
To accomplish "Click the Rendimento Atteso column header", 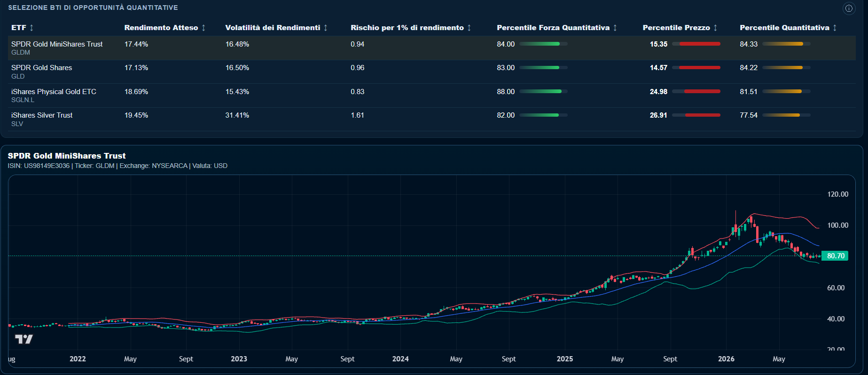I will pos(161,28).
